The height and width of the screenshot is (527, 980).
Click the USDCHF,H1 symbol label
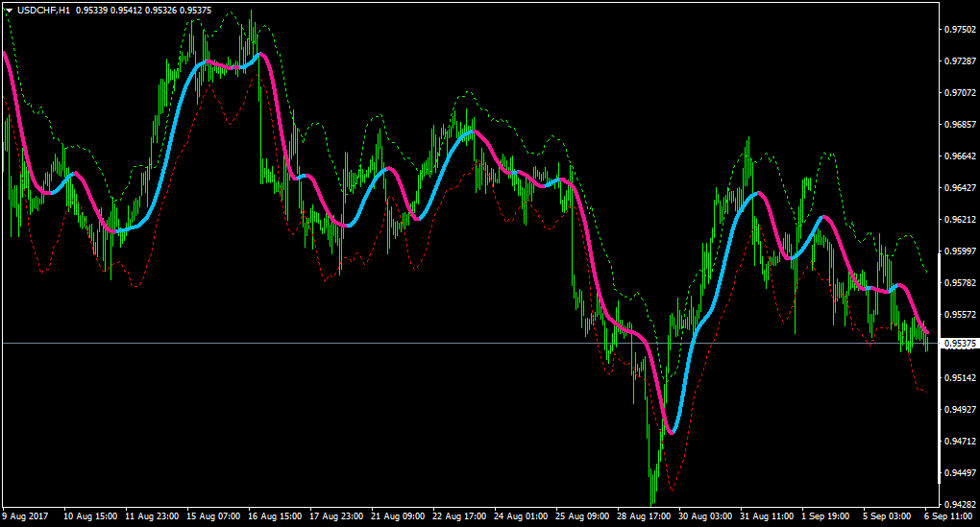pos(44,11)
